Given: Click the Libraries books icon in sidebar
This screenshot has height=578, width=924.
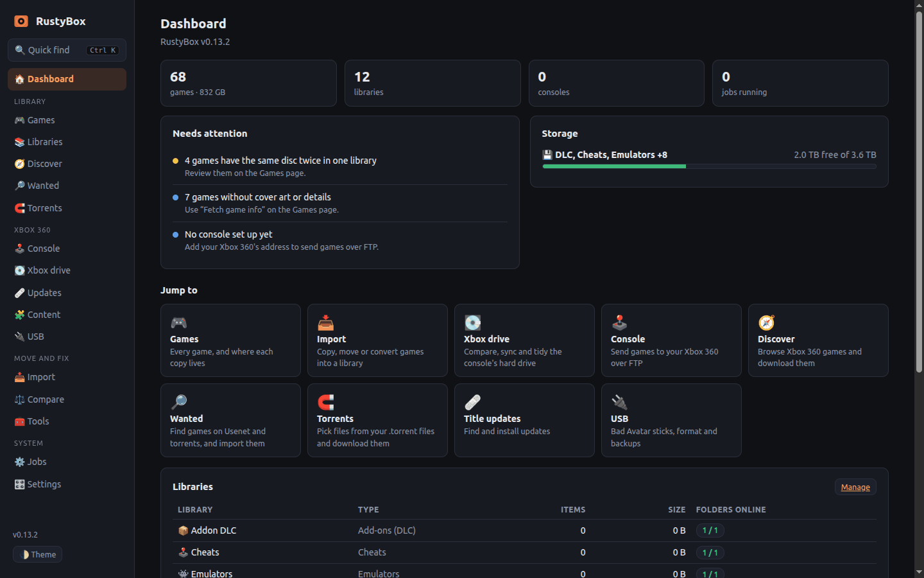Looking at the screenshot, I should click(20, 142).
